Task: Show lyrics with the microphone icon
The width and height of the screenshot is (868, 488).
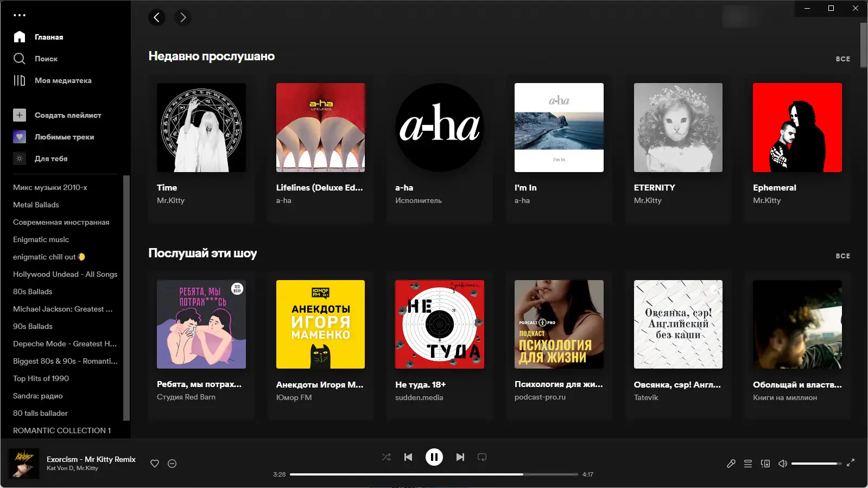Action: [731, 464]
